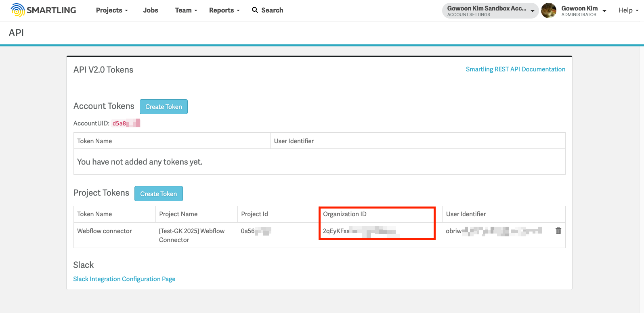Click the Organization ID column header

(x=345, y=214)
